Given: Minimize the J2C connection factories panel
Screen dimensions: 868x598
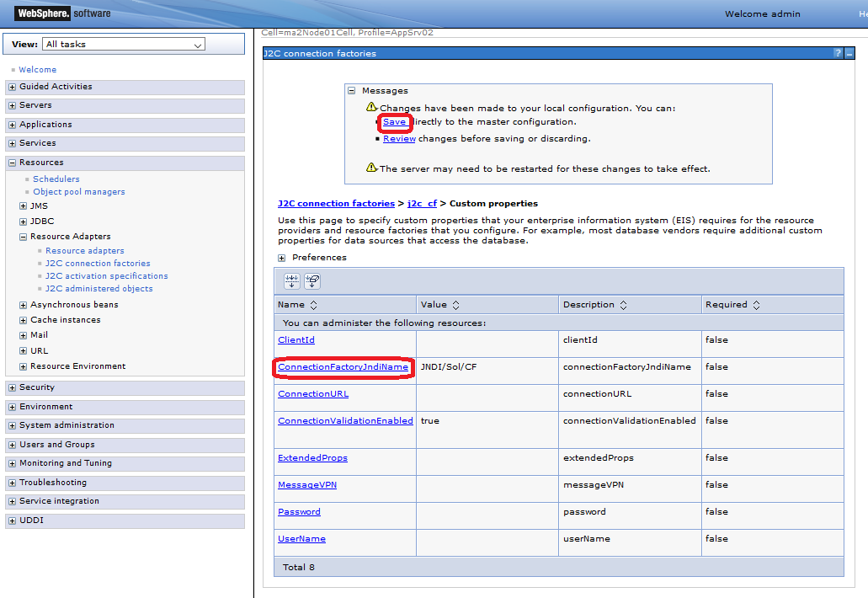Looking at the screenshot, I should coord(849,53).
